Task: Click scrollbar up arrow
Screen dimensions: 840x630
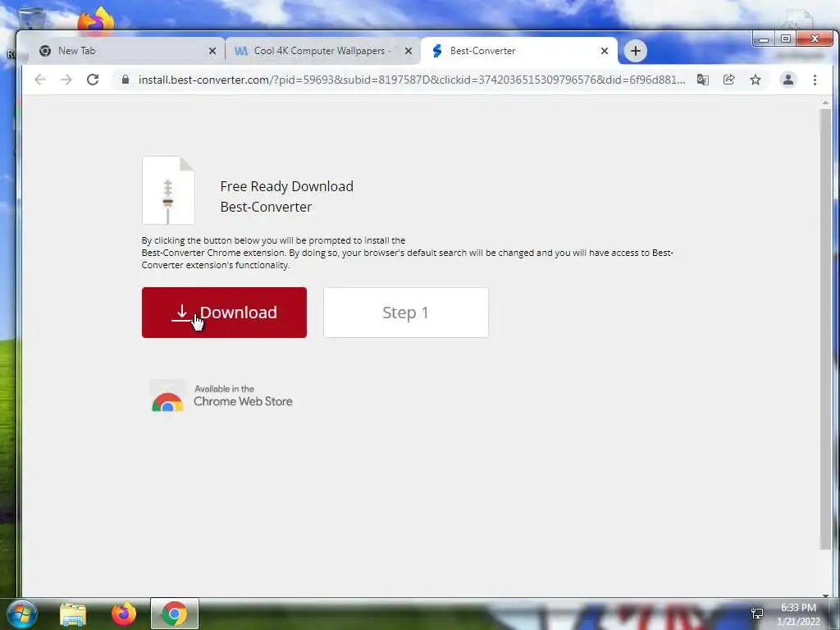Action: [x=825, y=103]
